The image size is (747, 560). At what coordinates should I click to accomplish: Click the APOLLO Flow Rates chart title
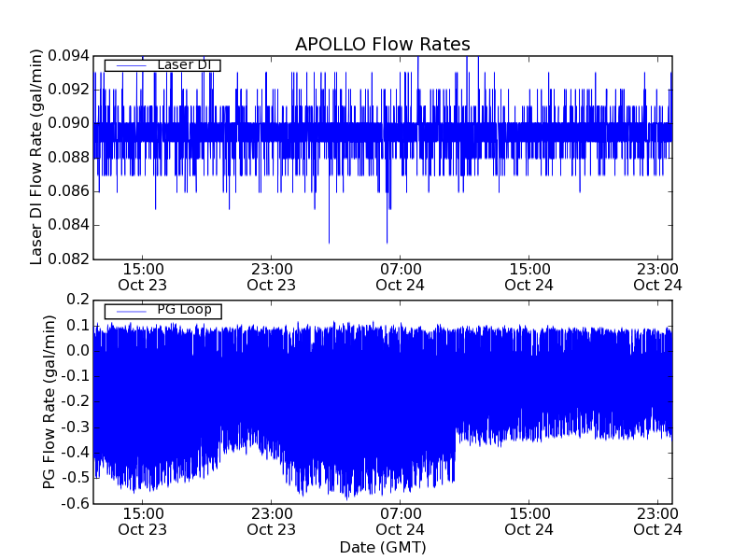[382, 44]
